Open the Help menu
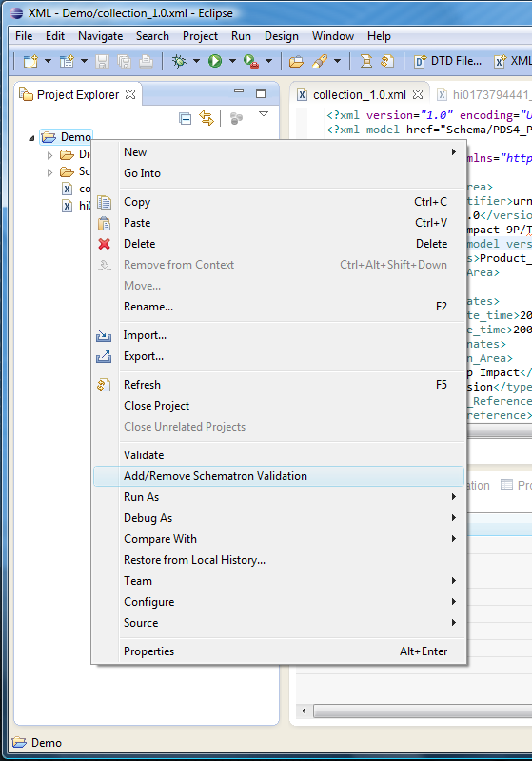Screen dimensions: 532x761 (379, 36)
